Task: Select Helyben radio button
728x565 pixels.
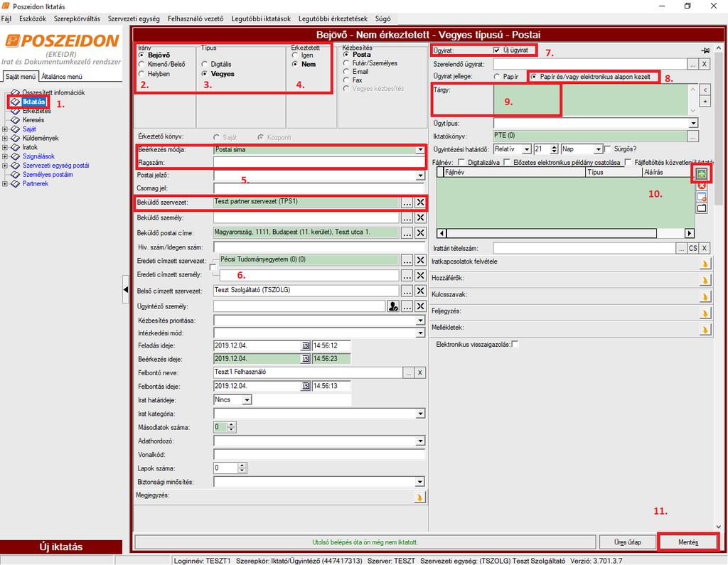Action: point(141,73)
